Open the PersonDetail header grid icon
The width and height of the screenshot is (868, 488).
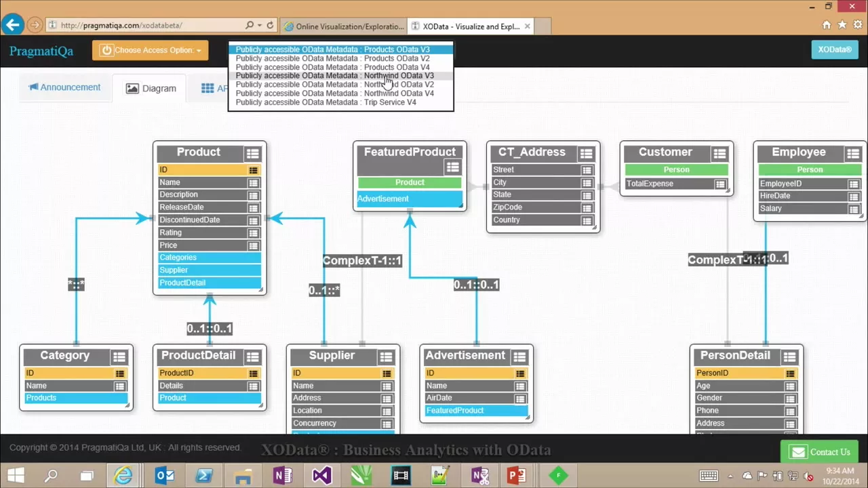pyautogui.click(x=789, y=357)
